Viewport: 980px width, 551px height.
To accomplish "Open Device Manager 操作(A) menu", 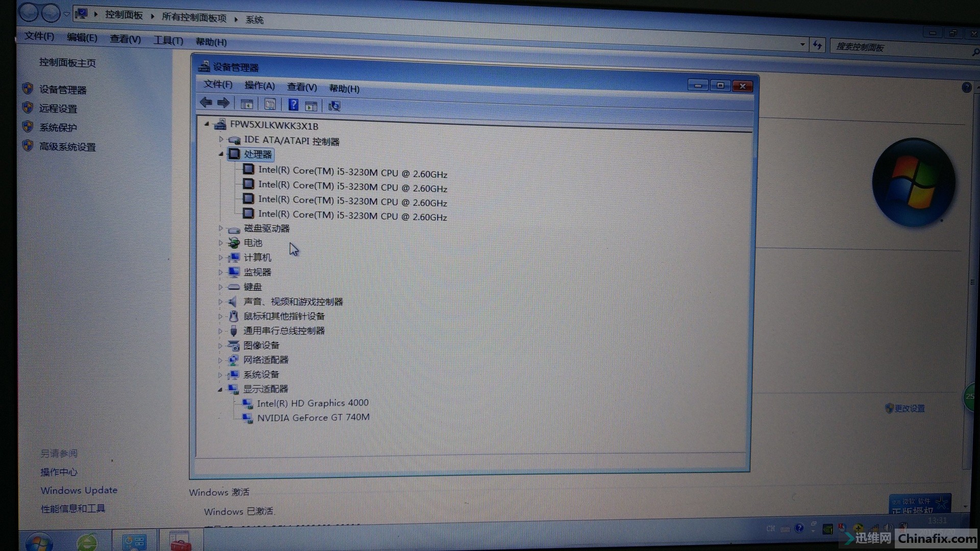I will [x=259, y=86].
